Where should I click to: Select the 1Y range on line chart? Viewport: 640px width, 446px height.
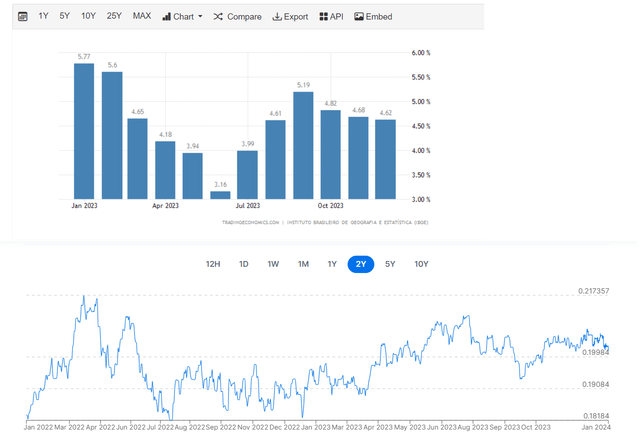click(332, 264)
